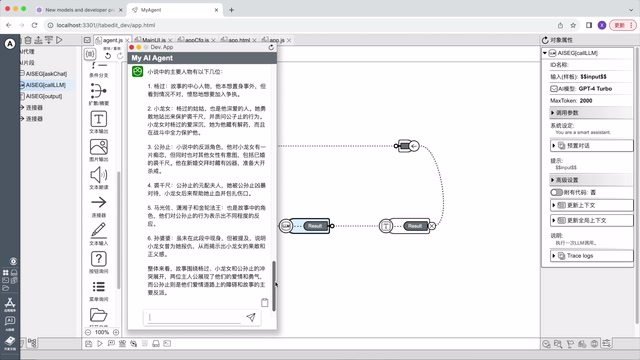Click the grid view icon in the left sidebar
The width and height of the screenshot is (640, 360).
[x=6, y=272]
